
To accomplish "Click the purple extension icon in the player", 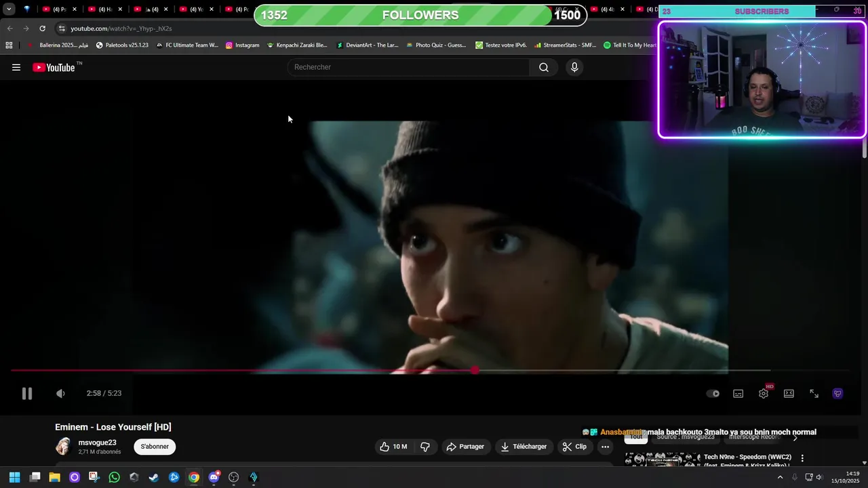I will pos(837,393).
